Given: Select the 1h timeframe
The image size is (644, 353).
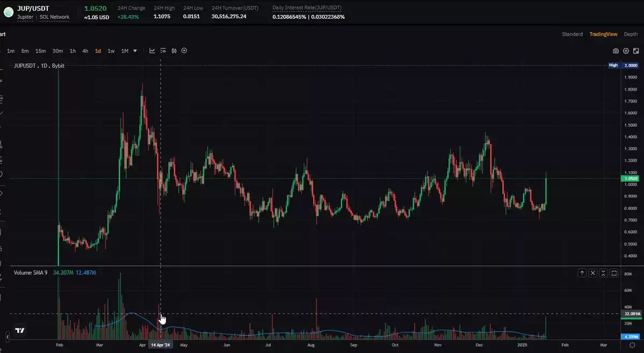Looking at the screenshot, I should tap(73, 51).
